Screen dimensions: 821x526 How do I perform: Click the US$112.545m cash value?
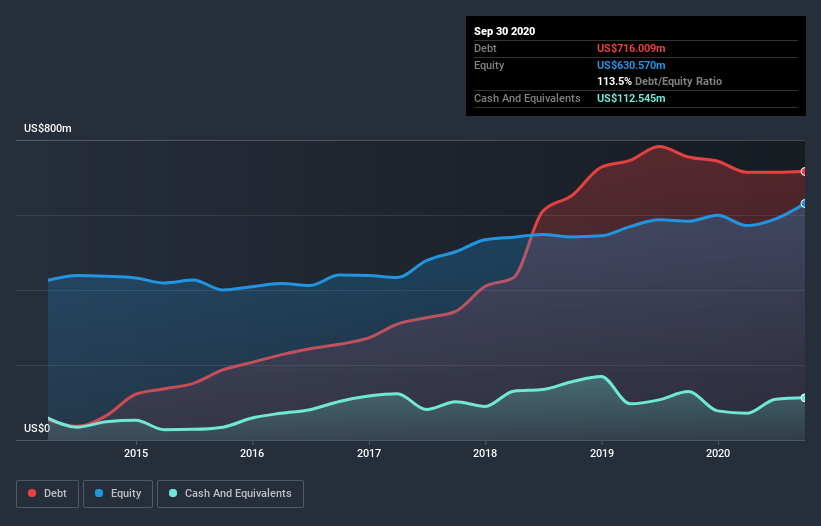pos(631,98)
